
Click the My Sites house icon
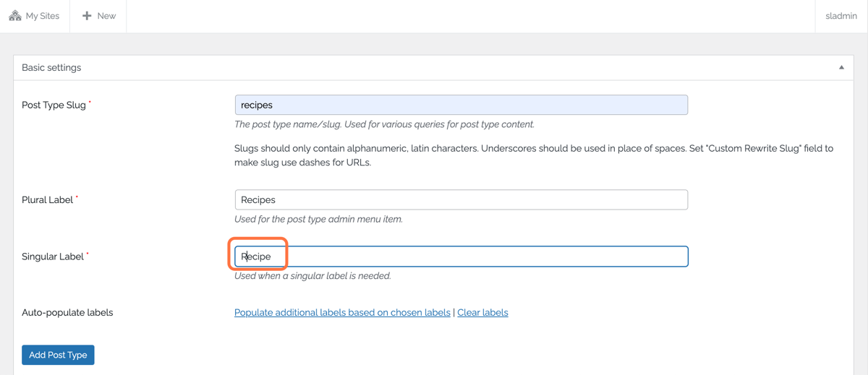point(15,15)
